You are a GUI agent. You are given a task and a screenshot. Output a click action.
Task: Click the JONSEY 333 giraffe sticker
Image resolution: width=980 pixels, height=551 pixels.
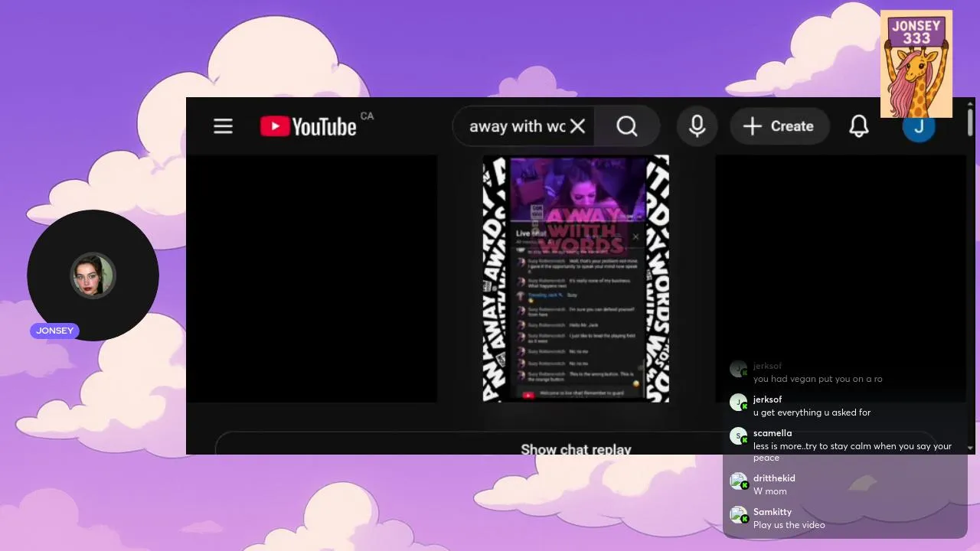tap(916, 64)
